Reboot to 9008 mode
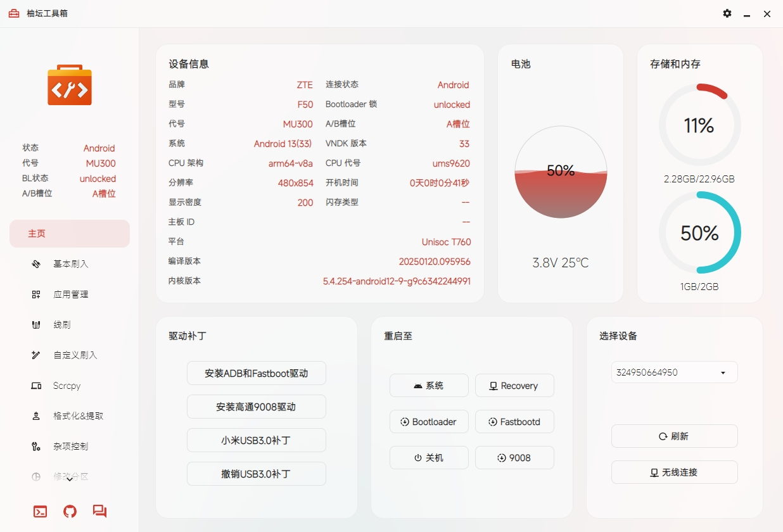Image resolution: width=783 pixels, height=532 pixels. (514, 457)
